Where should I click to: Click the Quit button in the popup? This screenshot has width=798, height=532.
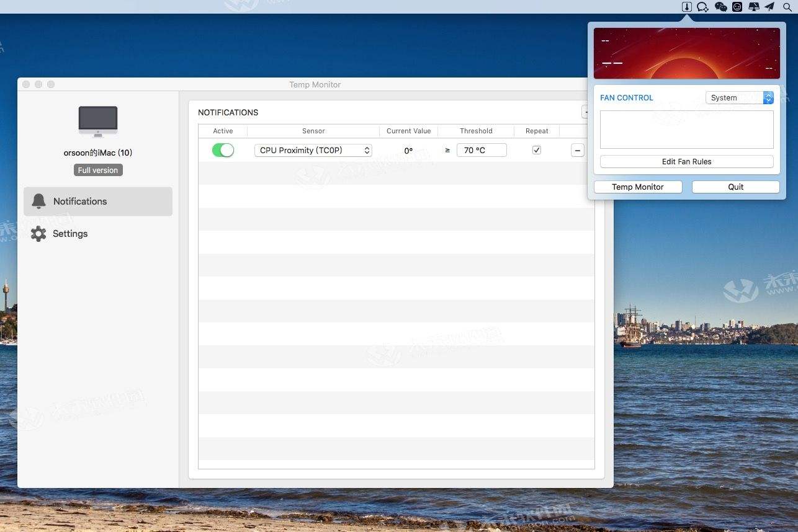pyautogui.click(x=736, y=187)
